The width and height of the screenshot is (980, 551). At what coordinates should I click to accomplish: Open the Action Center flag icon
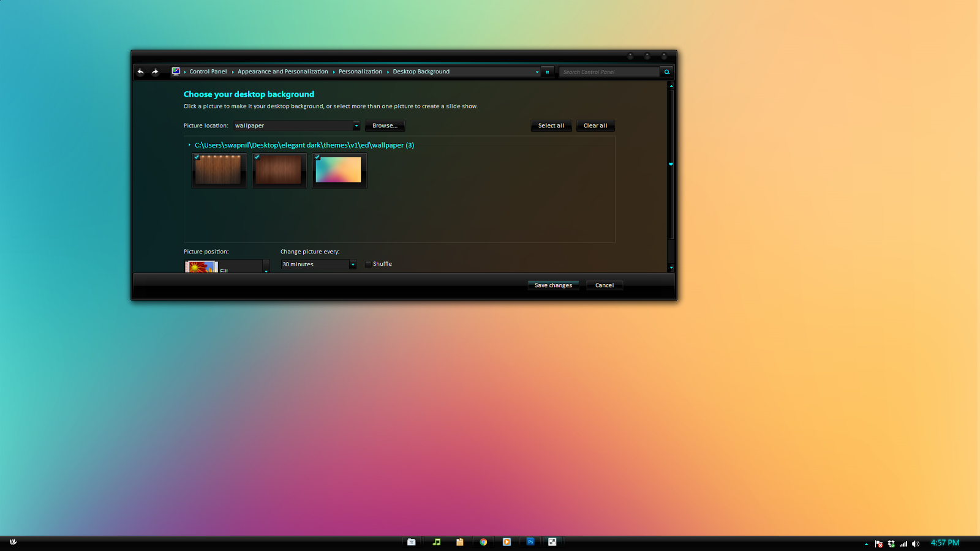click(x=879, y=544)
